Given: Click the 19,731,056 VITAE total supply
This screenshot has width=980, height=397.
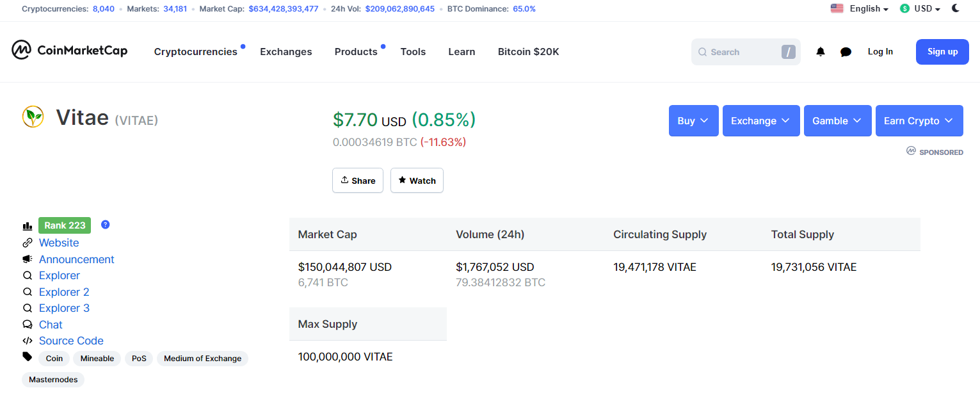Looking at the screenshot, I should 814,267.
